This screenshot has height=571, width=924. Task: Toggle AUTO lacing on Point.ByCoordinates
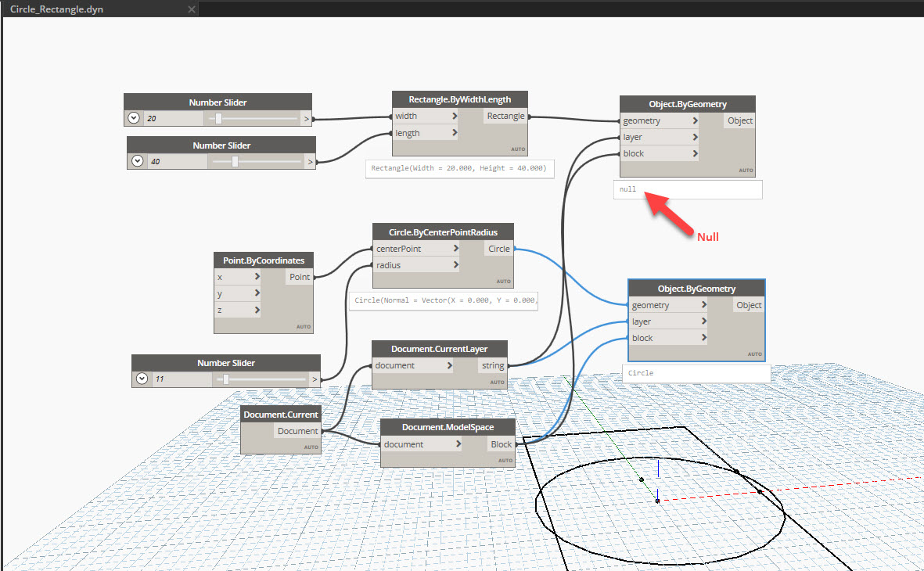[304, 327]
